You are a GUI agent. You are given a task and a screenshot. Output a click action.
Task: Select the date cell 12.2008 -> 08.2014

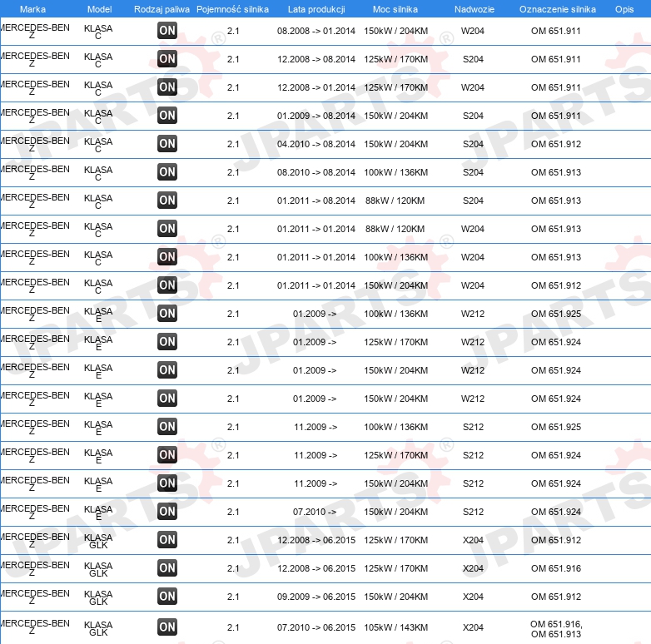coord(316,59)
